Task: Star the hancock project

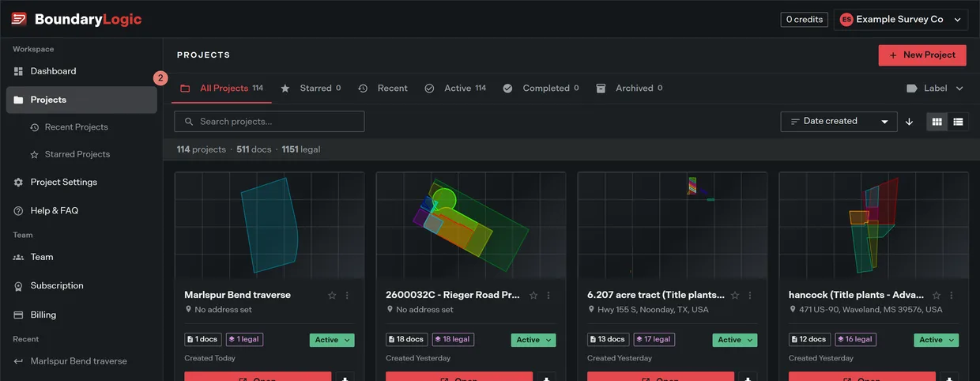Action: [937, 296]
